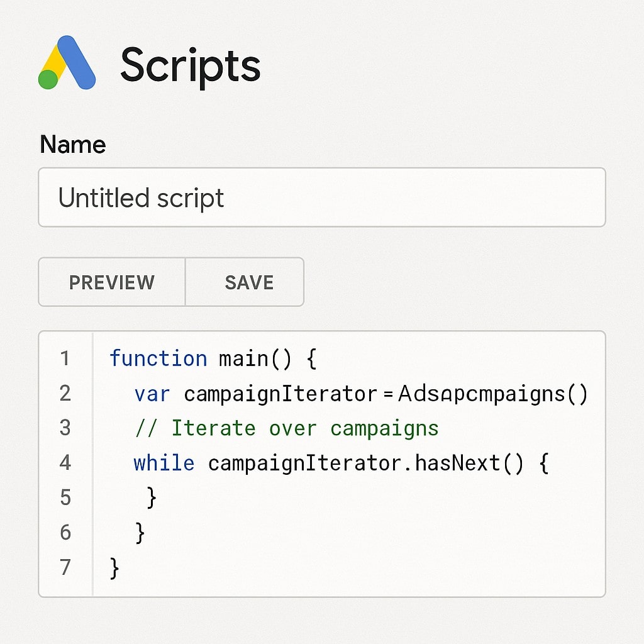644x644 pixels.
Task: Click the closing brace on line 5
Action: coord(152,498)
